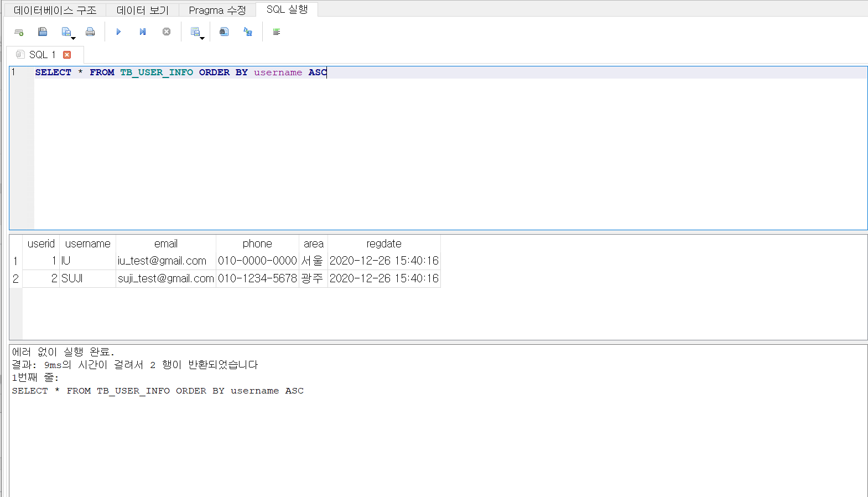868x497 pixels.
Task: Open the 데이터 보기 tab
Action: click(x=142, y=10)
